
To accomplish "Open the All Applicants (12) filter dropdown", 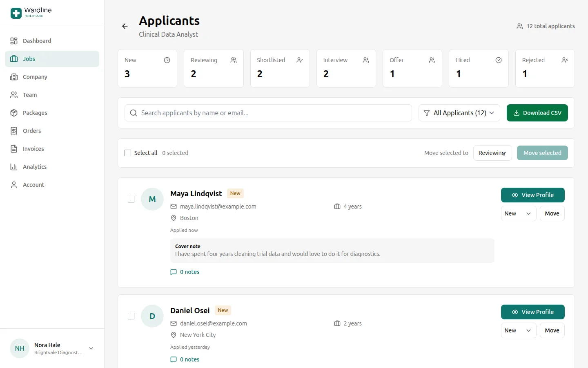I will 459,113.
